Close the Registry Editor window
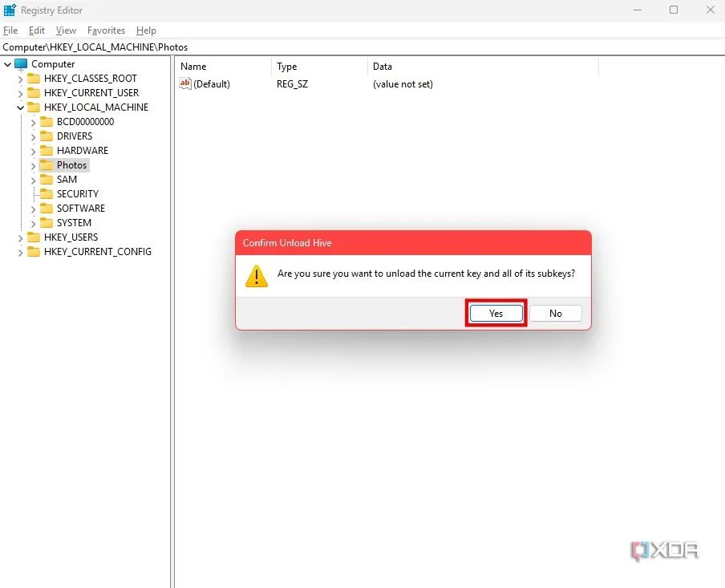725x588 pixels. pyautogui.click(x=711, y=10)
